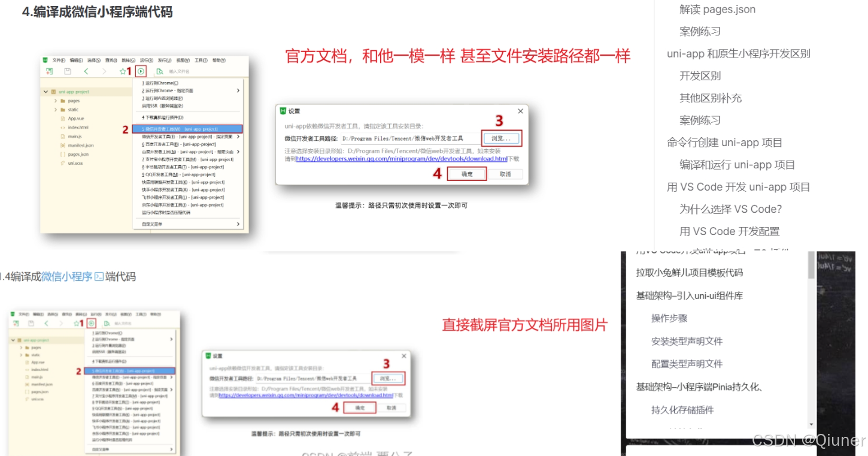Close the lower 设置 dialog with its X
Screen dimensions: 868x456
(404, 355)
